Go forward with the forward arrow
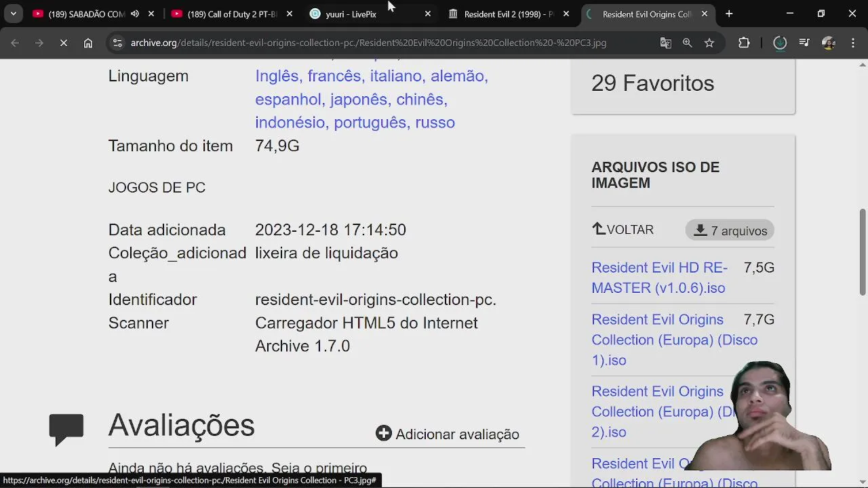The image size is (868, 488). click(39, 43)
